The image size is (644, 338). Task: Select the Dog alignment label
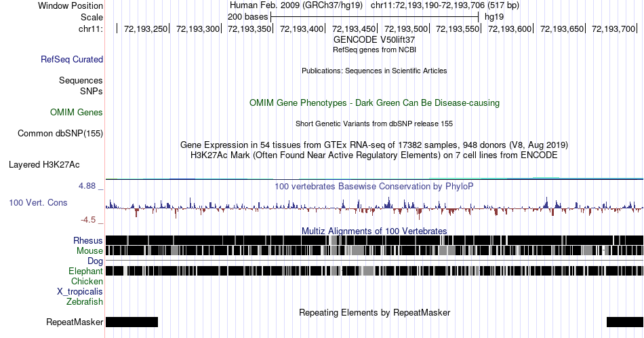pyautogui.click(x=95, y=261)
